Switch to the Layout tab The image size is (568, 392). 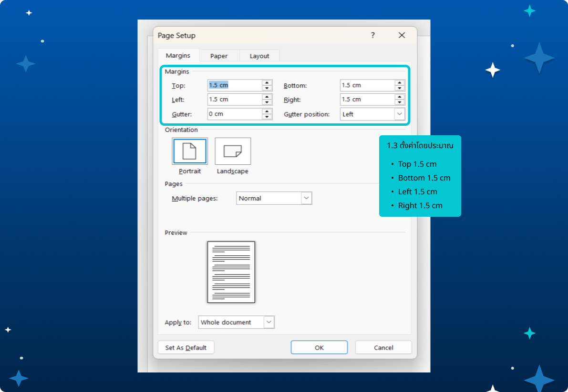click(x=259, y=56)
